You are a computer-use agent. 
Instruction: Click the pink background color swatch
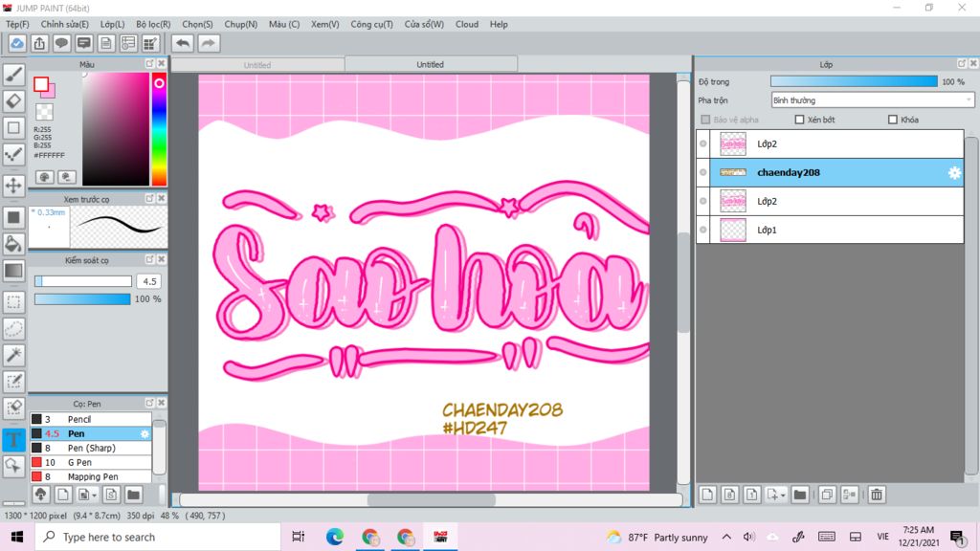click(50, 91)
